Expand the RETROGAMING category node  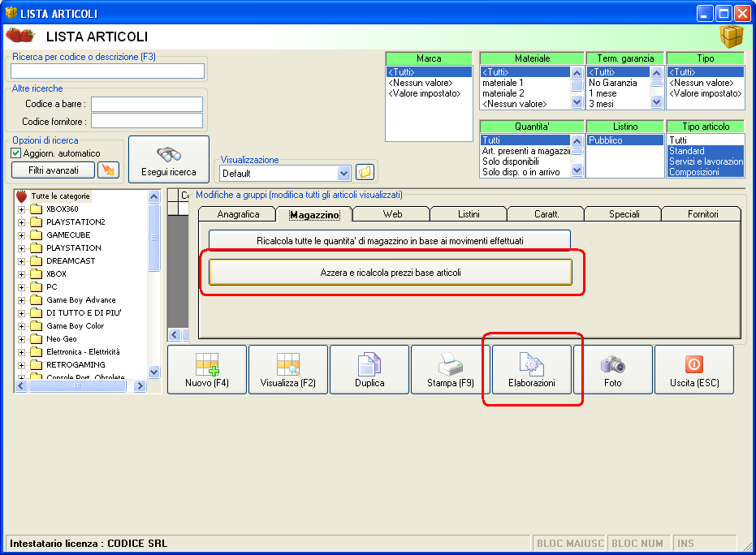pyautogui.click(x=21, y=366)
